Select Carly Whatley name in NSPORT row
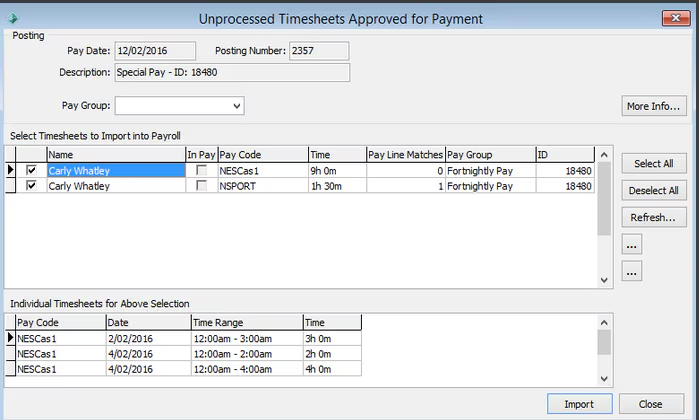Viewport: 699px width, 420px height. (116, 186)
